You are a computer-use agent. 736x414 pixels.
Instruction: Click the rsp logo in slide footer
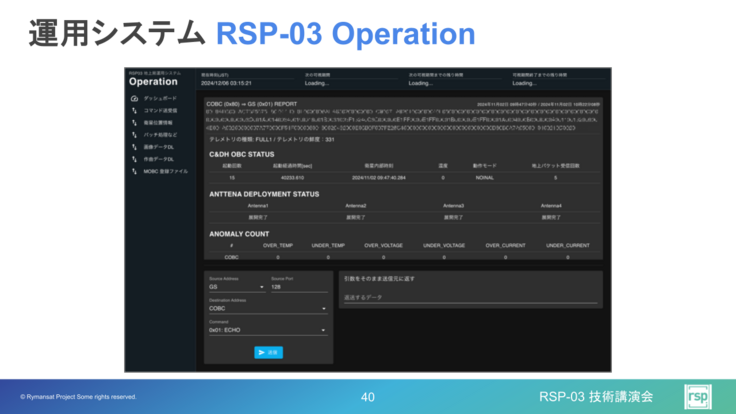tap(697, 397)
